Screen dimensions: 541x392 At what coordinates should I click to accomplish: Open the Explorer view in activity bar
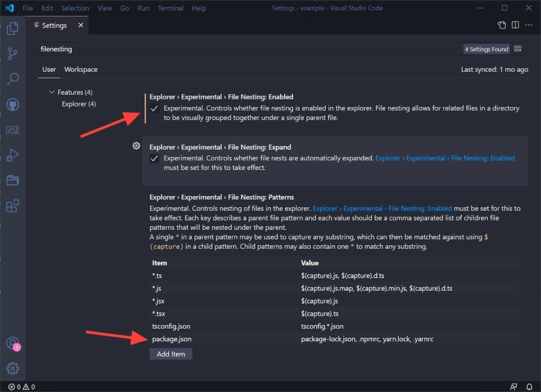[12, 28]
